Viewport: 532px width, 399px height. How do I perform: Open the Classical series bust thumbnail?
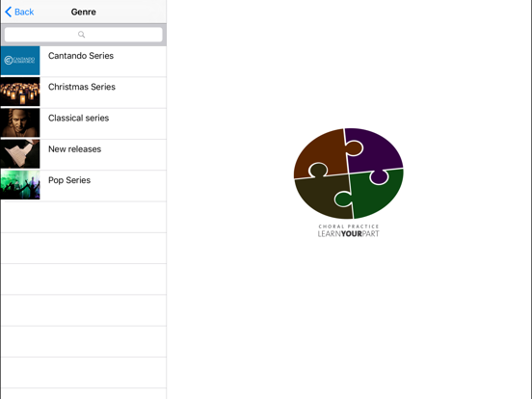20,122
